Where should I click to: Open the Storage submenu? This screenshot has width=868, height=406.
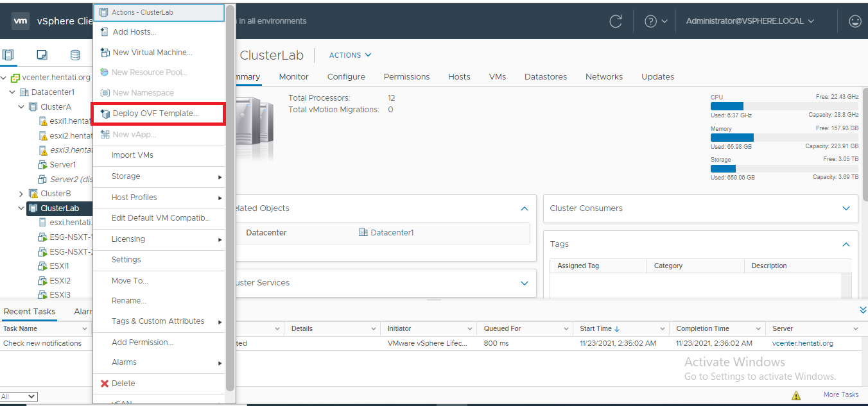tap(159, 176)
